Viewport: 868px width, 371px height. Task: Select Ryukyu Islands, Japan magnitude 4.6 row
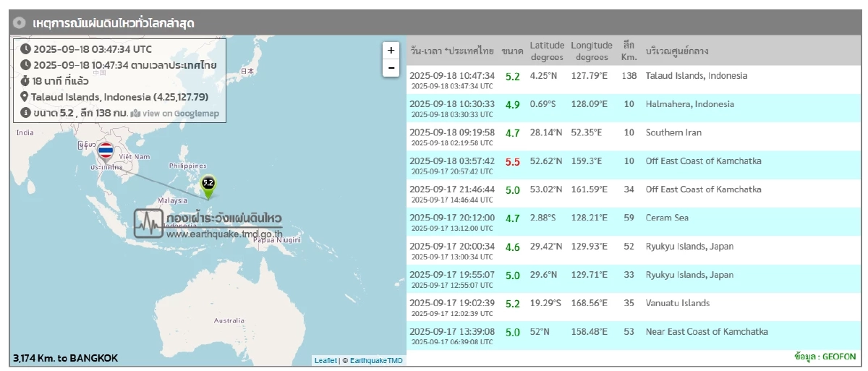[634, 250]
